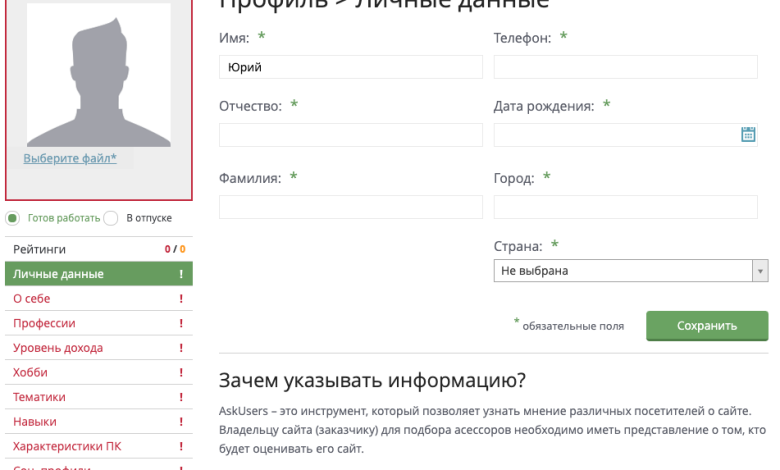The image size is (780, 470).
Task: Click the 'Выберите файл' upload link
Action: pos(70,158)
